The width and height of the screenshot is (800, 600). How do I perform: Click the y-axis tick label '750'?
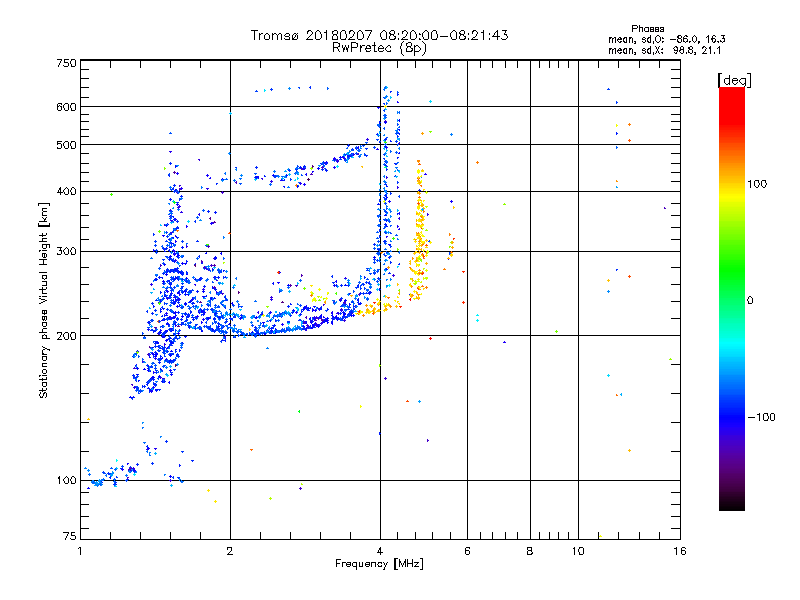coord(67,63)
